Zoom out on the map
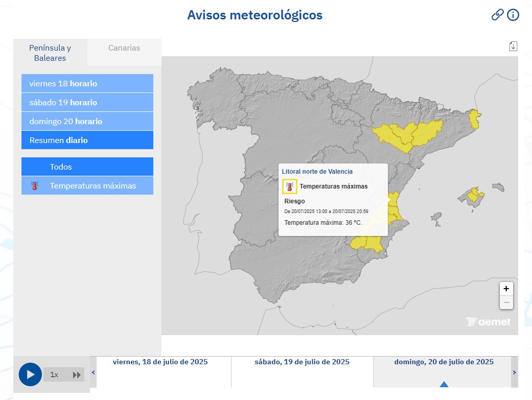Image resolution: width=532 pixels, height=400 pixels. point(506,302)
